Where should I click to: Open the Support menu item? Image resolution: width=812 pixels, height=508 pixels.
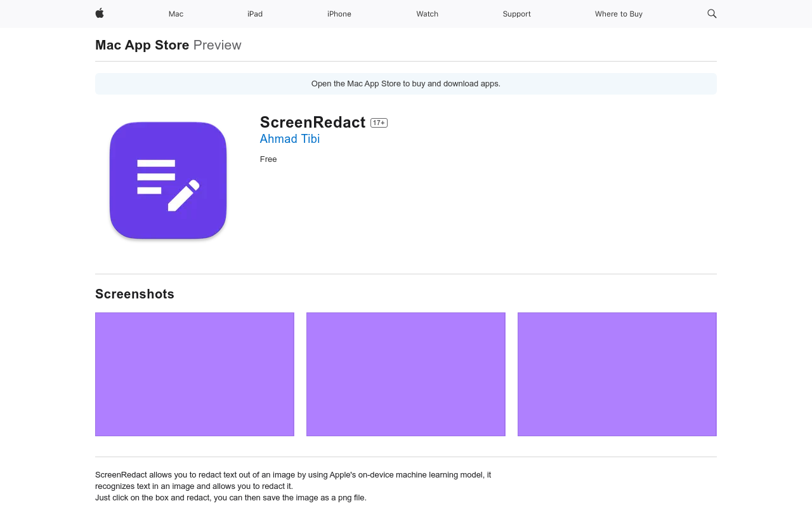click(517, 14)
